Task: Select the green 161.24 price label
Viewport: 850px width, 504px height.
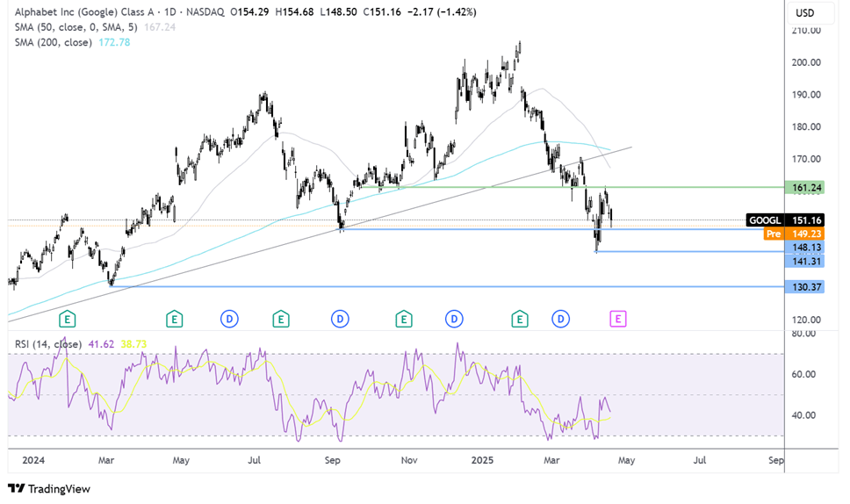Action: coord(804,188)
